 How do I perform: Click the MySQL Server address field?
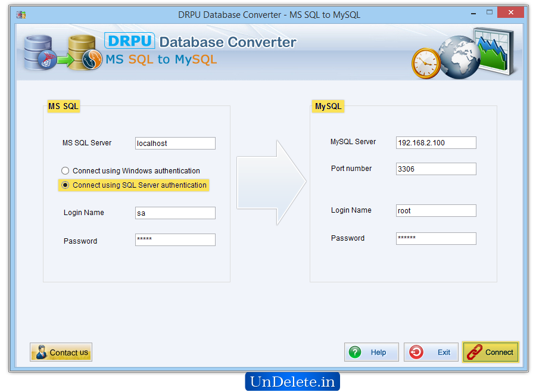(436, 142)
